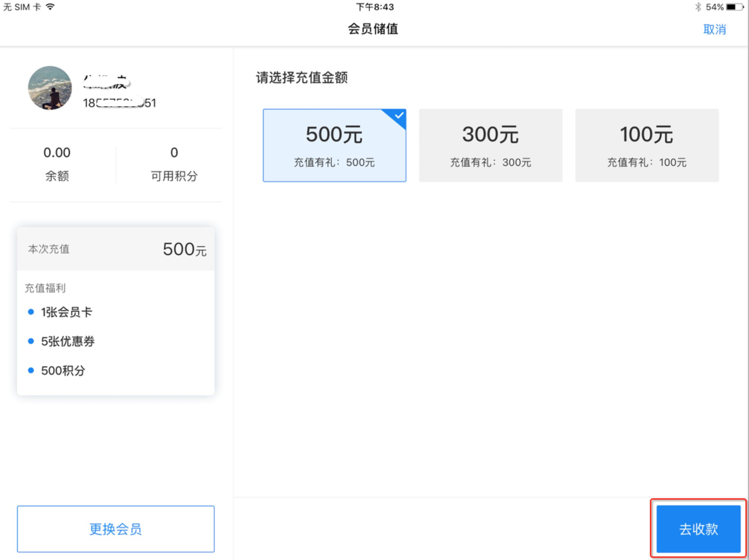Tap the WiFi status icon

pos(50,7)
